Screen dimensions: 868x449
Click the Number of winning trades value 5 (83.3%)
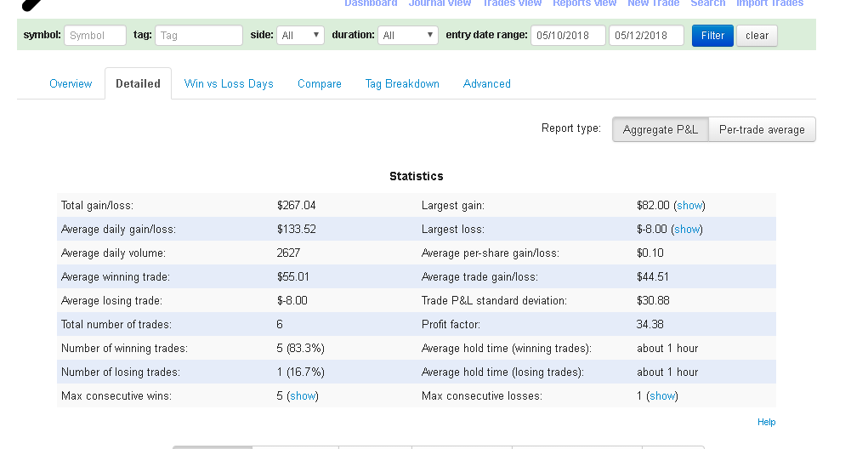point(301,349)
